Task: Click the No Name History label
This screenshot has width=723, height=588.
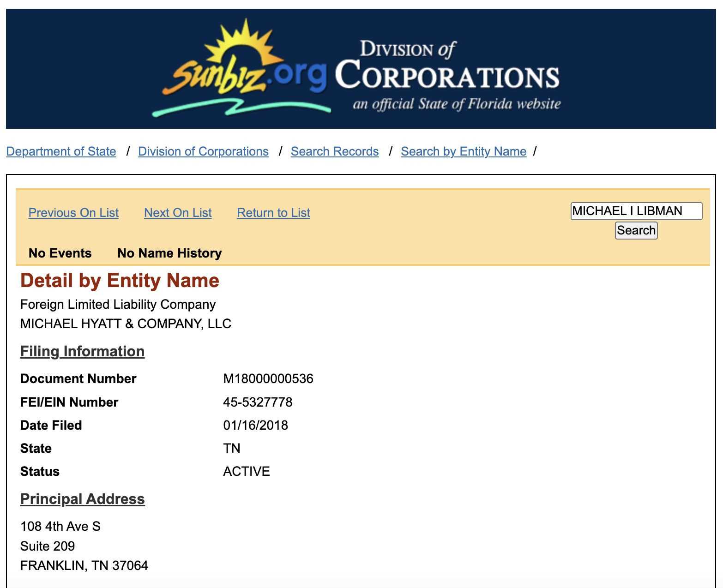Action: 169,253
